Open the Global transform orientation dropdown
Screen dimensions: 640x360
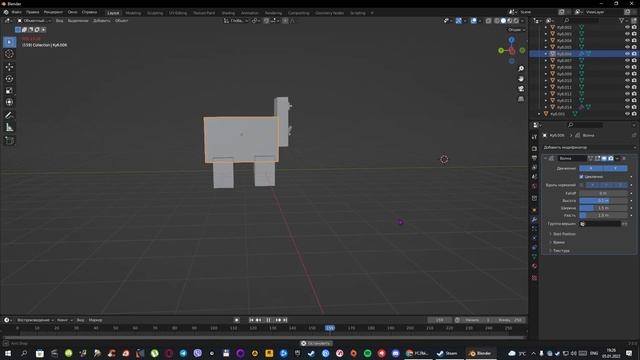coord(236,20)
